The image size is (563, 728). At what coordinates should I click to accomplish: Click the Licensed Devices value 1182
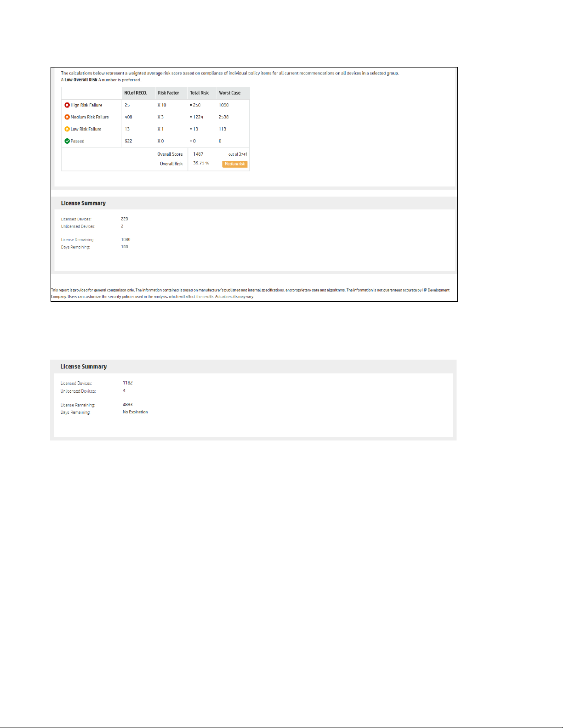point(128,383)
